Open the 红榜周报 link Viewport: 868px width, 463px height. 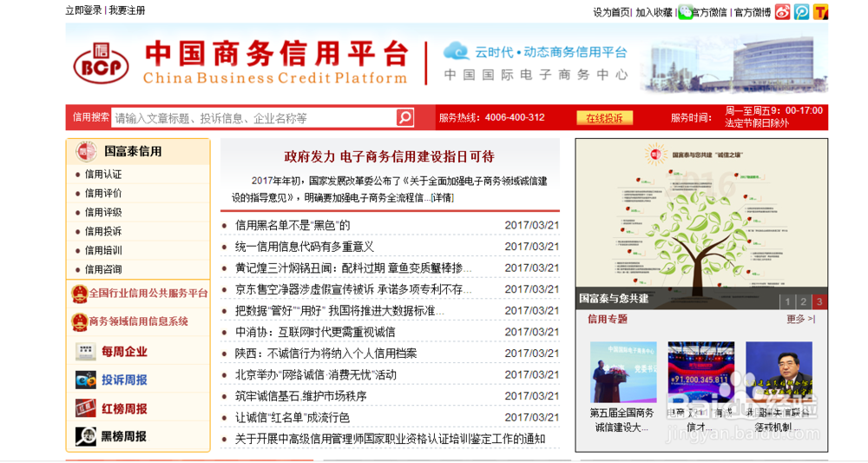click(124, 409)
